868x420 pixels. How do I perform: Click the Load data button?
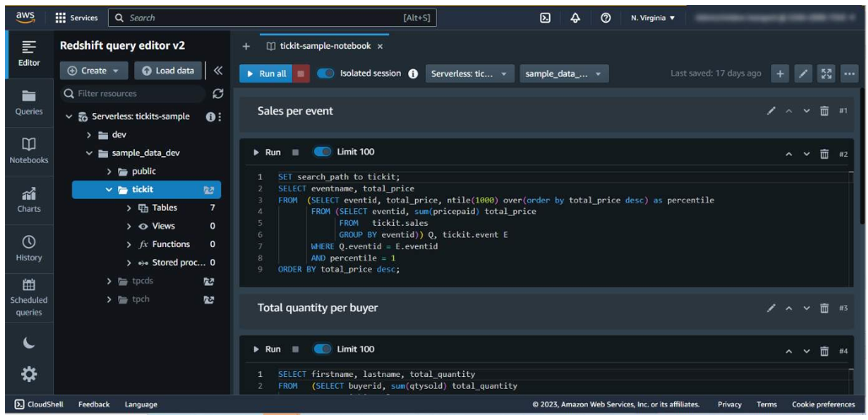(168, 71)
